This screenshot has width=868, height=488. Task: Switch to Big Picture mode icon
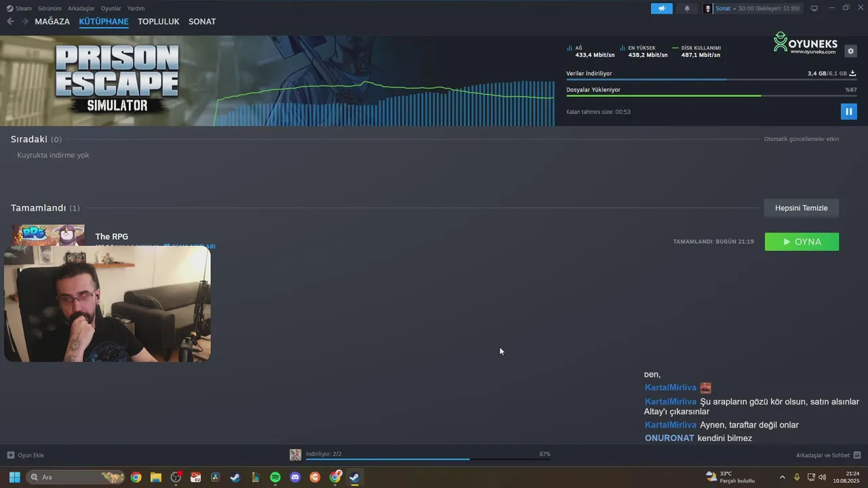pos(814,8)
